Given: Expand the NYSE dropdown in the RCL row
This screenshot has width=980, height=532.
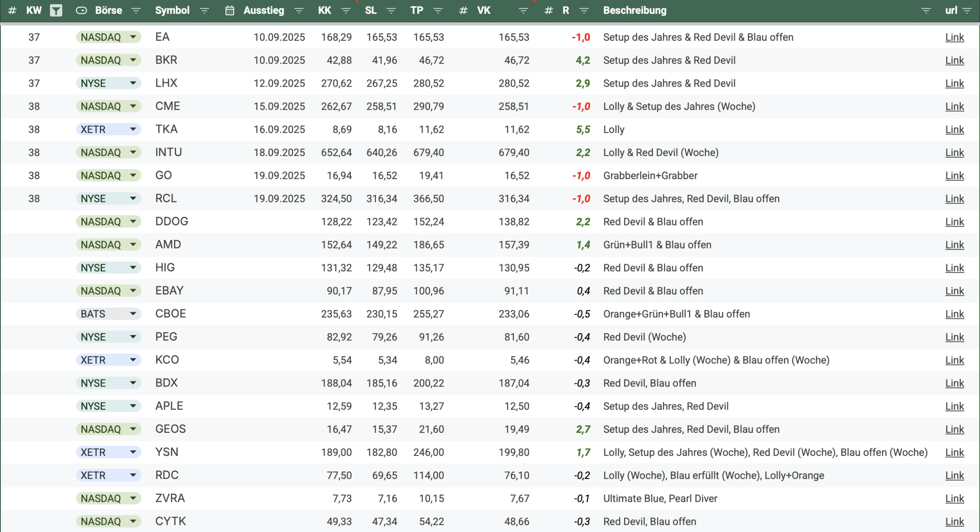Looking at the screenshot, I should [133, 199].
